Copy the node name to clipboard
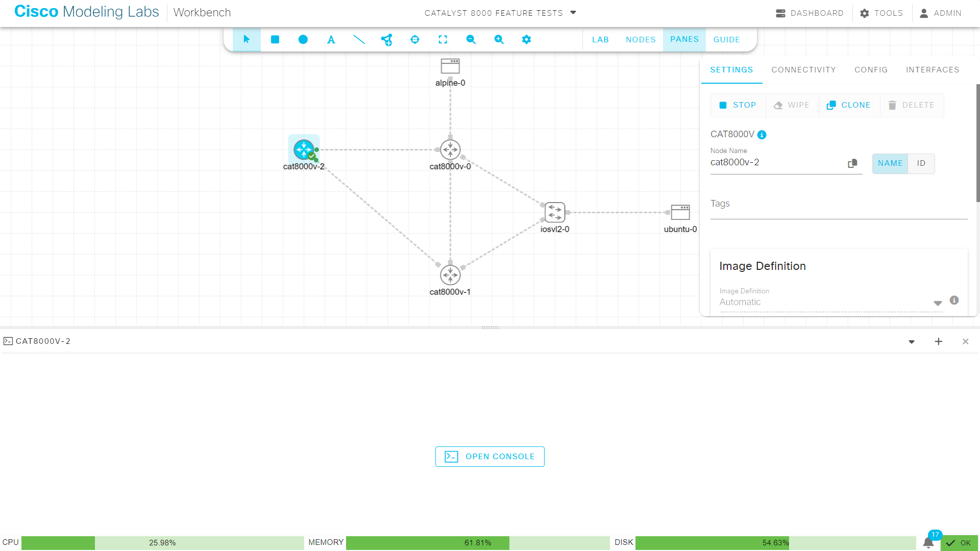 [x=852, y=163]
